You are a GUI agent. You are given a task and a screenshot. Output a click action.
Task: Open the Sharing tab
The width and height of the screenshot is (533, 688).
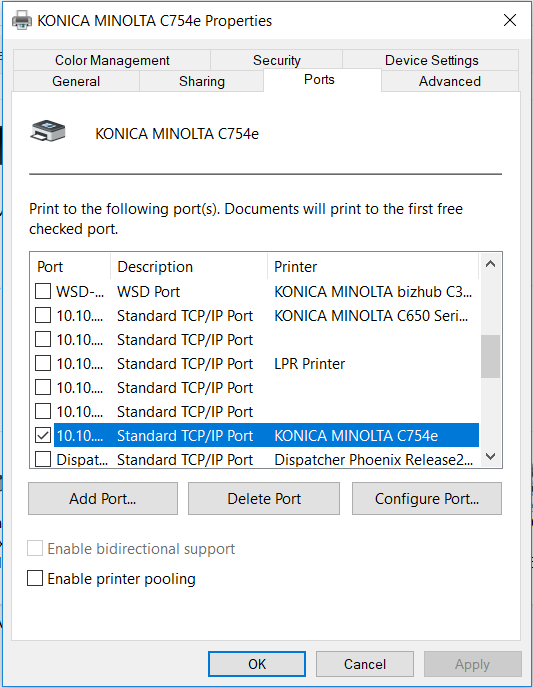pyautogui.click(x=202, y=81)
